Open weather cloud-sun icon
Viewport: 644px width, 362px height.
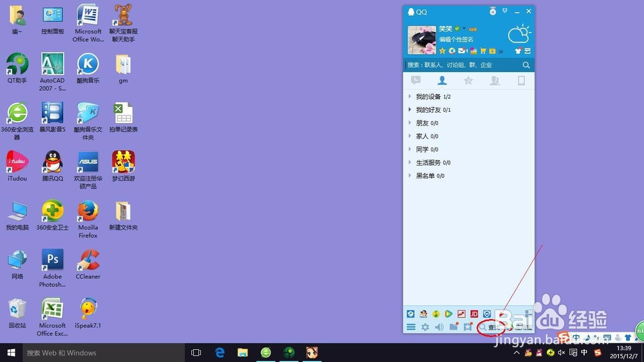pos(519,34)
